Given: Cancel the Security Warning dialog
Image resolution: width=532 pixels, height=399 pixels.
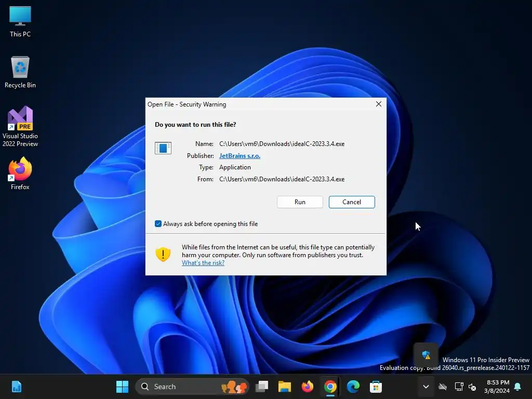Looking at the screenshot, I should (x=352, y=202).
